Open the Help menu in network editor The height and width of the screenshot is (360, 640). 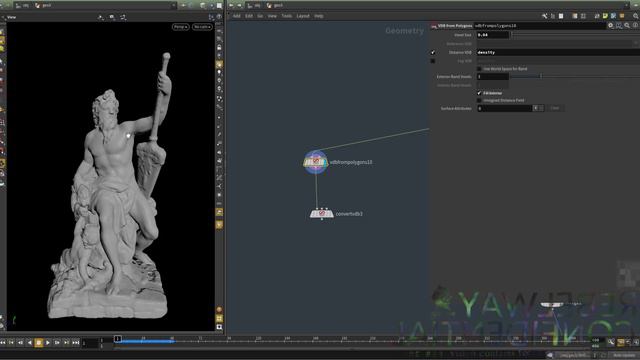point(319,16)
